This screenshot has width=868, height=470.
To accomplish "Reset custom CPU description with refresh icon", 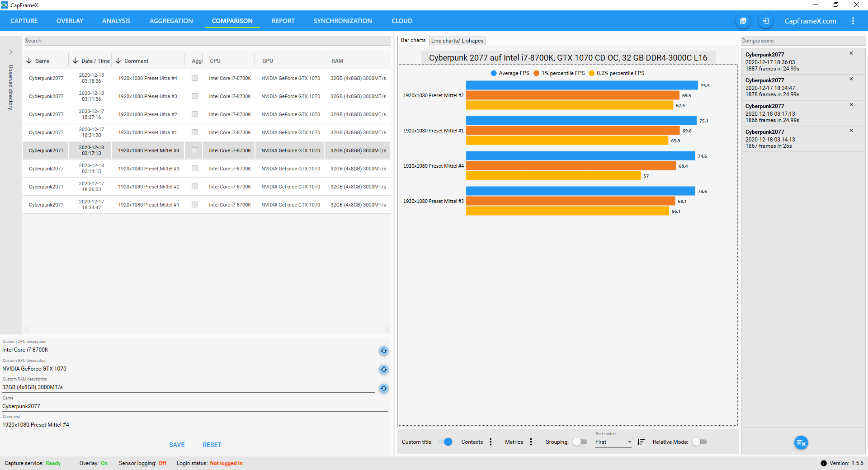I will 383,351.
